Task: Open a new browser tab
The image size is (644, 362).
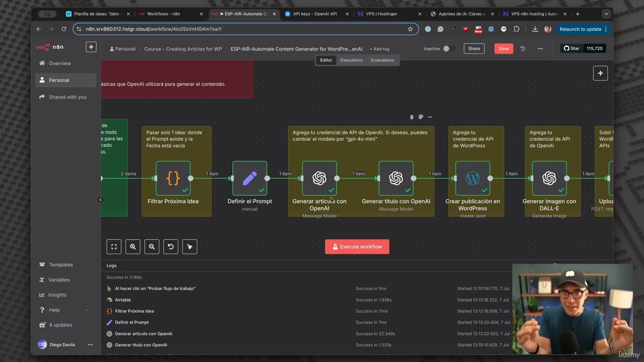Action: (x=578, y=14)
